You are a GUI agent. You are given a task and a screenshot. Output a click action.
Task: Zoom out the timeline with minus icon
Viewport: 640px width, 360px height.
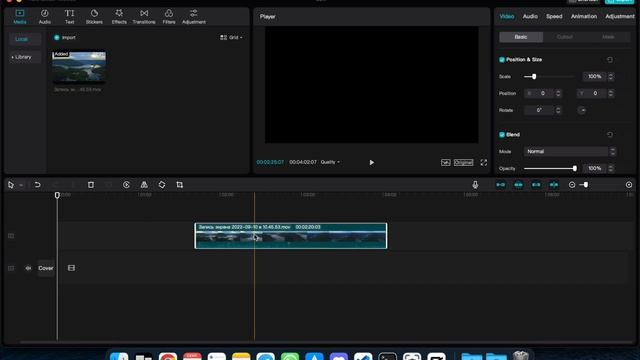point(572,185)
